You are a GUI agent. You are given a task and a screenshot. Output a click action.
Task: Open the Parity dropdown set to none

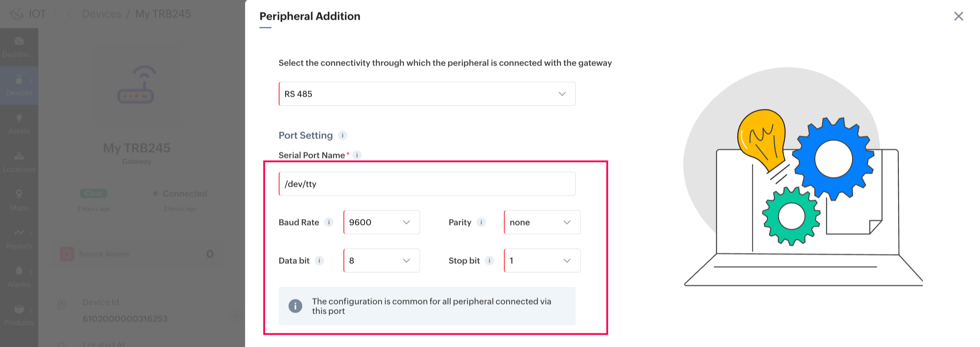pyautogui.click(x=542, y=222)
